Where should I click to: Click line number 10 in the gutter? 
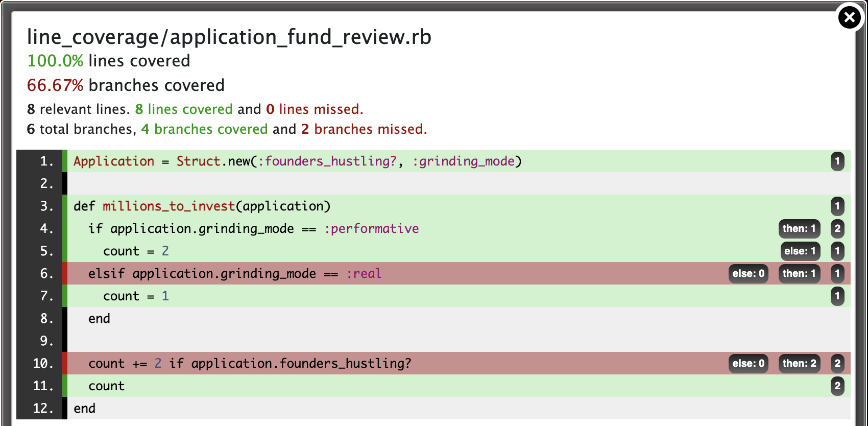pyautogui.click(x=43, y=364)
